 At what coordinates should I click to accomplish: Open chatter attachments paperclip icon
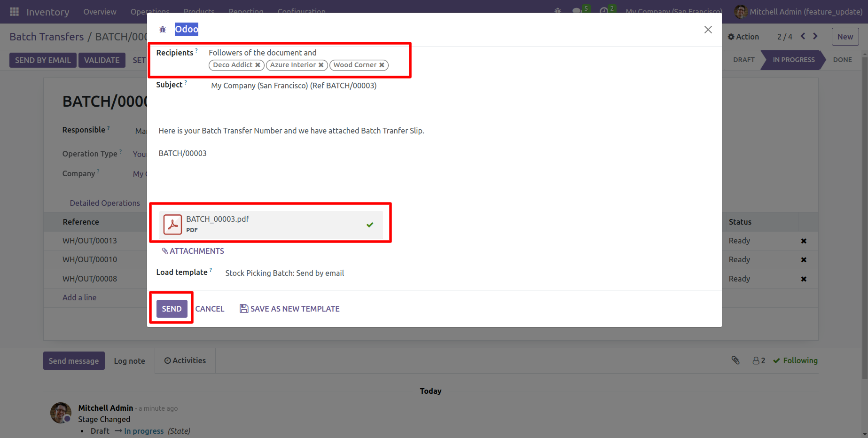(x=735, y=360)
